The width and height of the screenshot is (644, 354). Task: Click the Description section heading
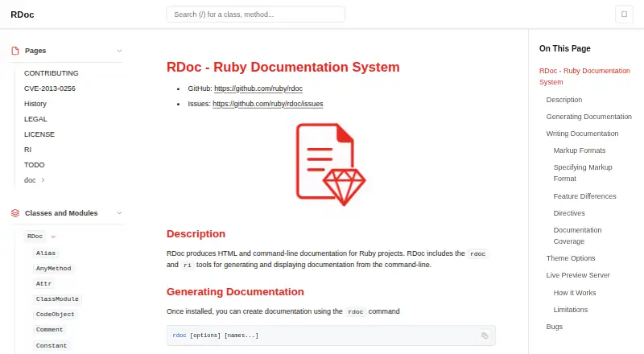point(196,233)
